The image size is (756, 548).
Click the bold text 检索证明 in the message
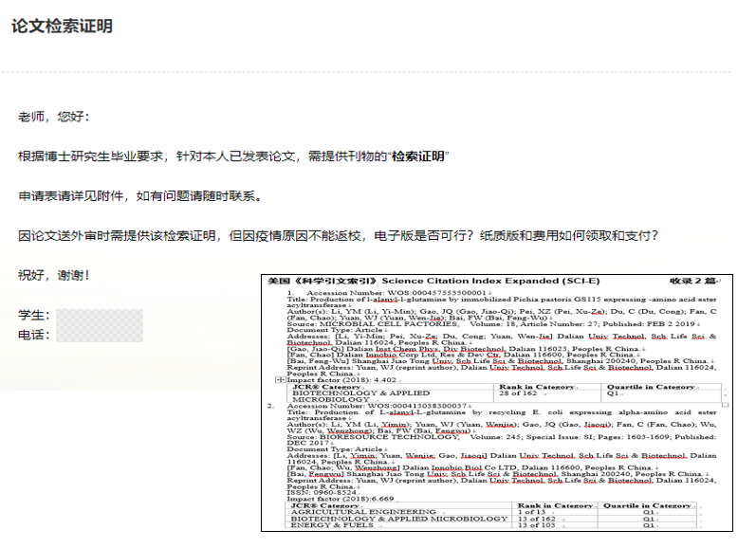[x=419, y=155]
